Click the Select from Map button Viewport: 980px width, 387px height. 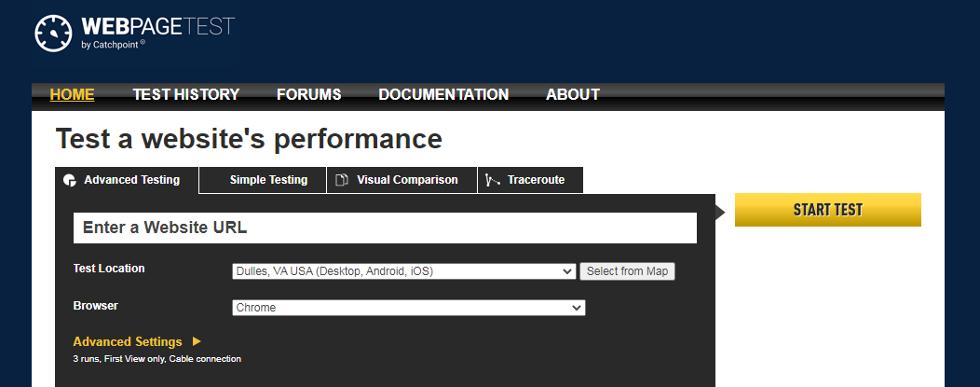(x=627, y=271)
